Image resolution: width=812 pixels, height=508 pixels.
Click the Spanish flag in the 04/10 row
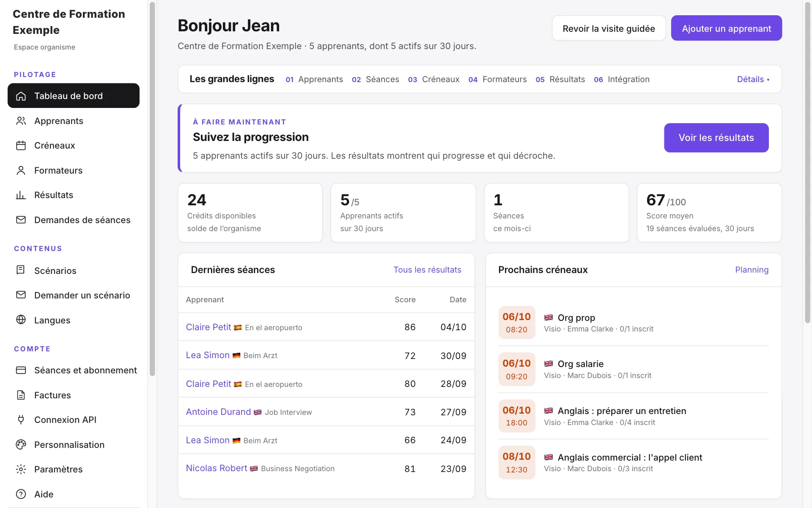(x=238, y=328)
